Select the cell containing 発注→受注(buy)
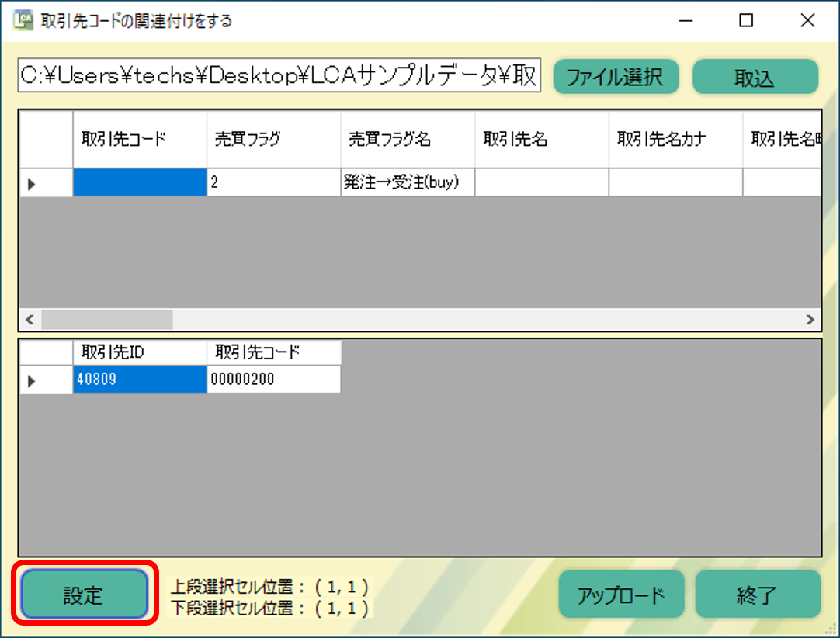This screenshot has width=840, height=638. (x=408, y=183)
